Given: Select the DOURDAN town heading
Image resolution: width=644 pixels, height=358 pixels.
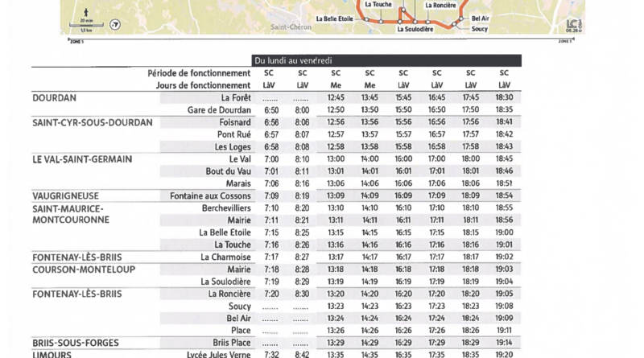Looking at the screenshot, I should tap(54, 97).
